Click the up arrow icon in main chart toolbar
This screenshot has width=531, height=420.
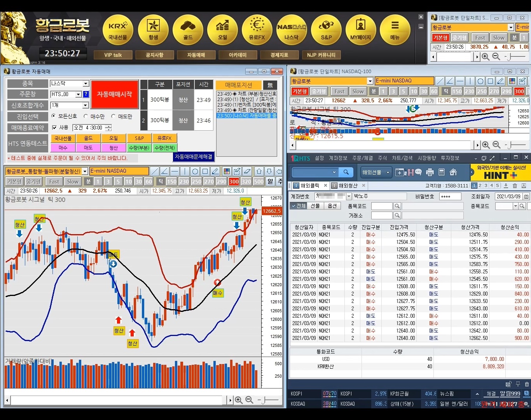pos(259,171)
